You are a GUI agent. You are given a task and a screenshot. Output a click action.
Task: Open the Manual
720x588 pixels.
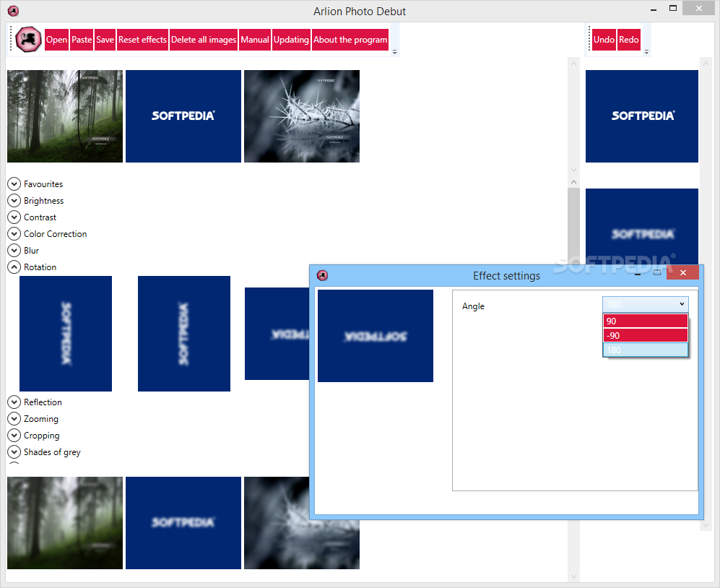(255, 40)
